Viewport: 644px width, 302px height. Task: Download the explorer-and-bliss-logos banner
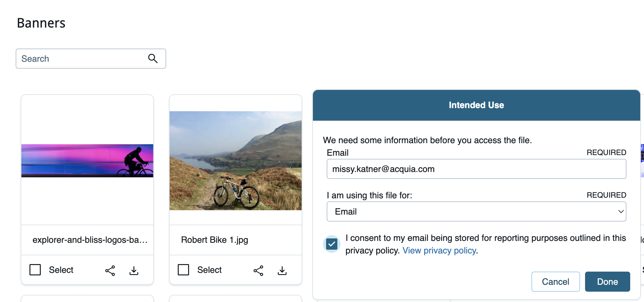(x=134, y=271)
